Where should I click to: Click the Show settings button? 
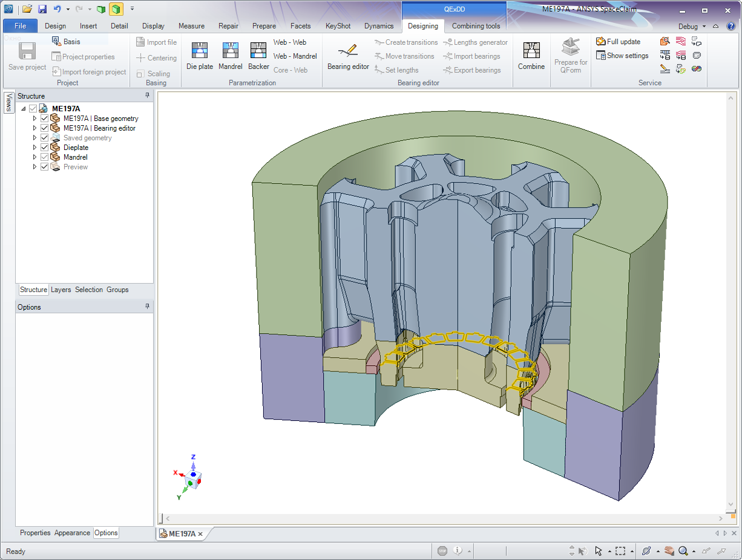click(622, 56)
